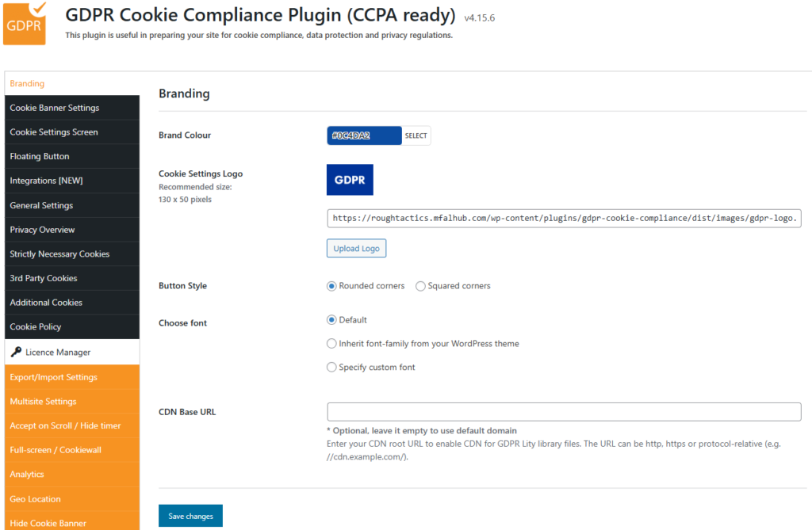Click the orange GDPR plugin logo

point(25,23)
